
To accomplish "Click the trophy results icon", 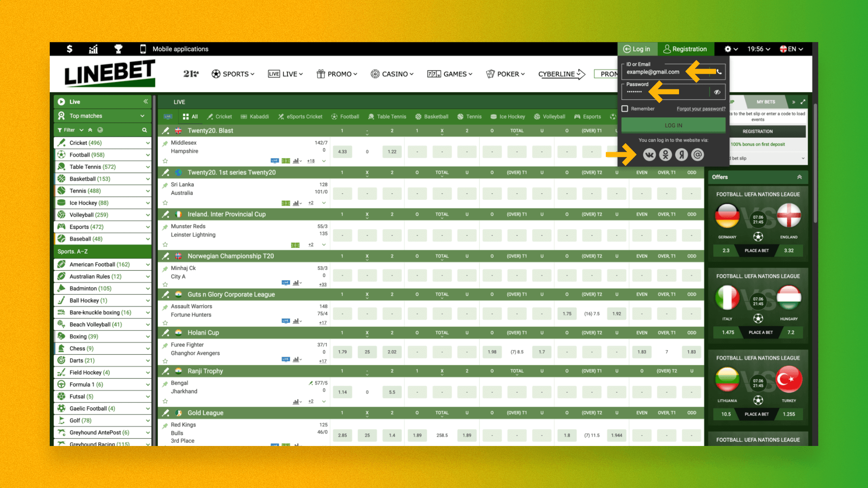I will click(118, 49).
